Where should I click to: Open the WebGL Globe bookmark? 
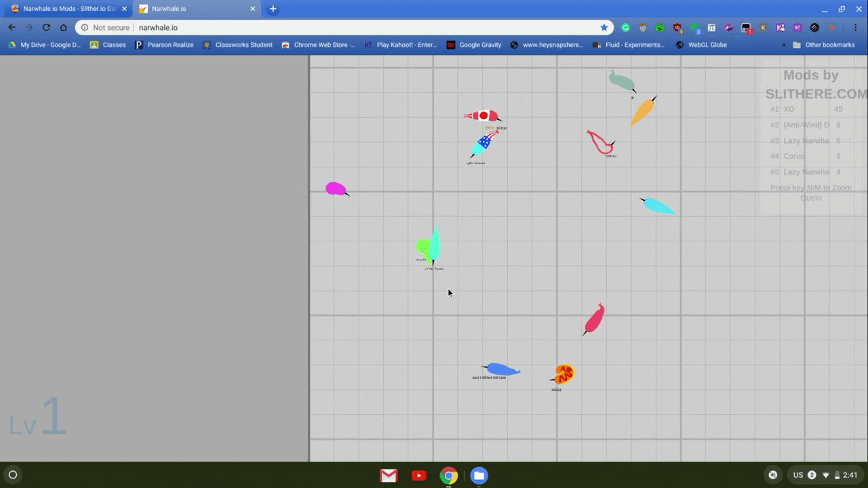coord(701,45)
